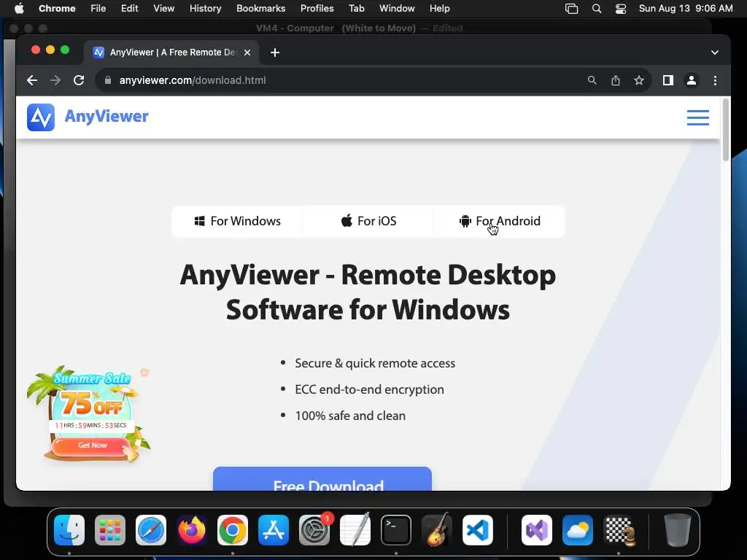Click the page vertical scrollbar
The width and height of the screenshot is (747, 560).
pos(726,130)
